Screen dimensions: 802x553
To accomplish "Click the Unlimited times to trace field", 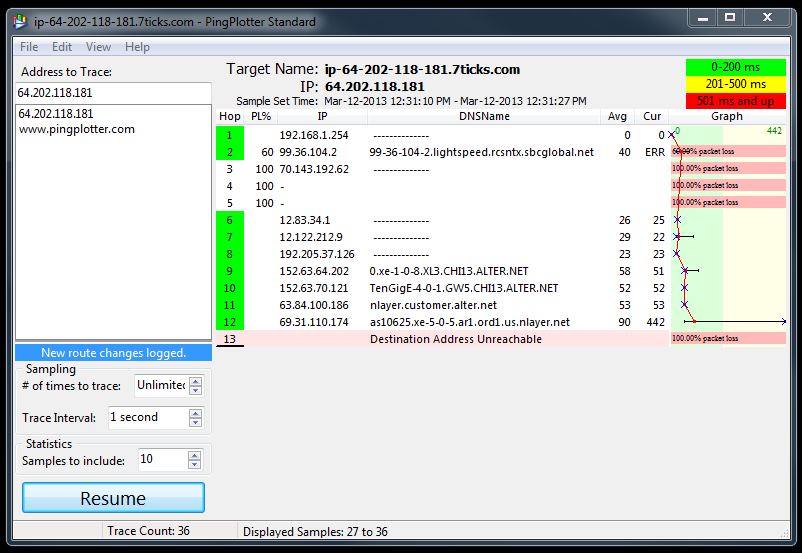I will coord(162,385).
